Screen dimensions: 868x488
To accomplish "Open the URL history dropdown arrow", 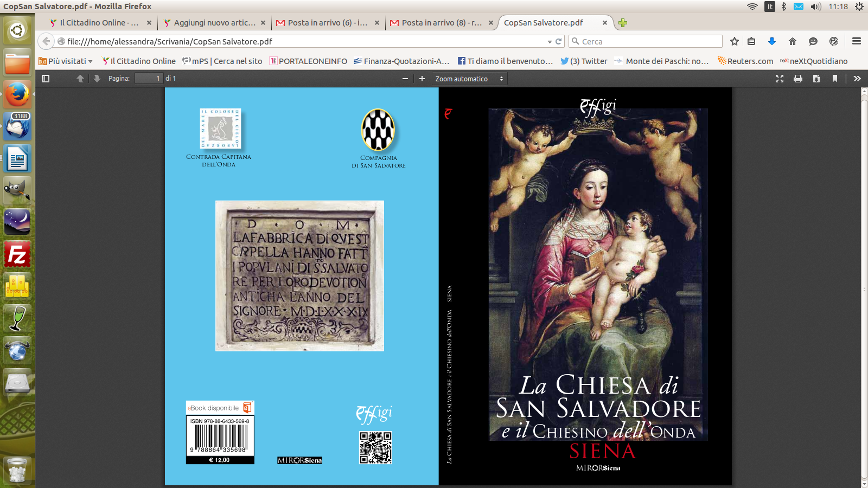I will click(550, 42).
